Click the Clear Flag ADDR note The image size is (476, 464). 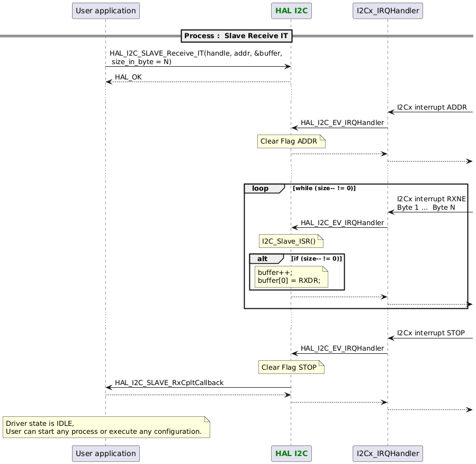coord(291,141)
